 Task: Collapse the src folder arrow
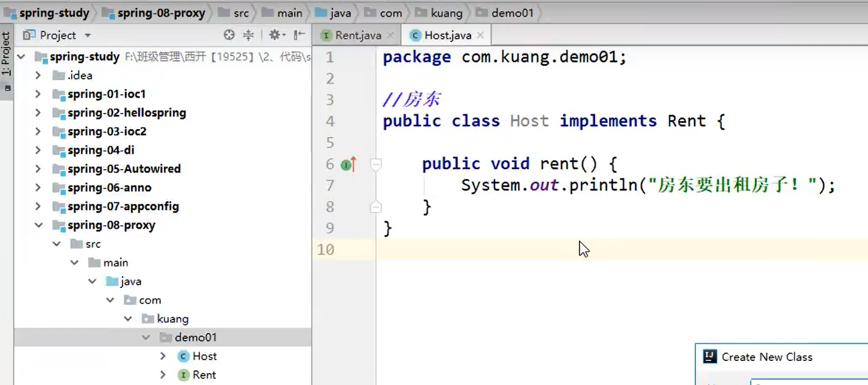pyautogui.click(x=56, y=244)
